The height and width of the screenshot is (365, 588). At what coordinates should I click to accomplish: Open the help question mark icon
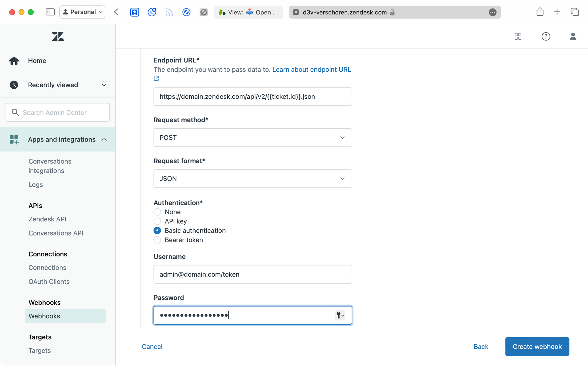click(546, 36)
